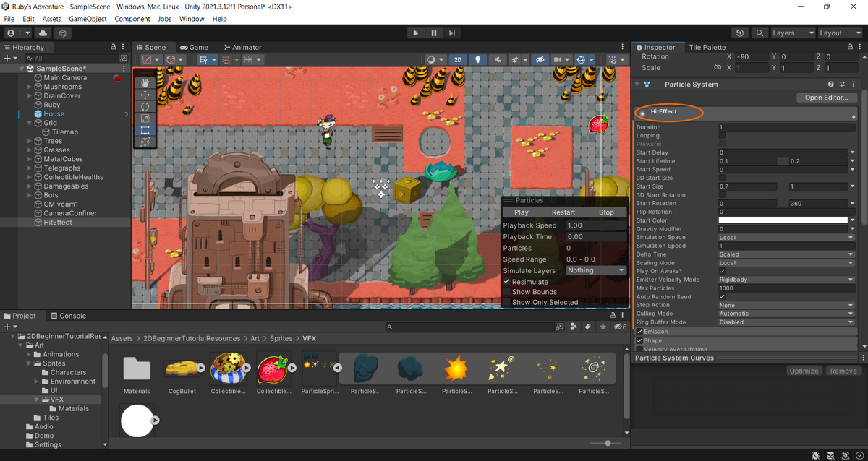Screen dimensions: 868x461
Task: Disable the Emission module checkbox
Action: pos(639,332)
